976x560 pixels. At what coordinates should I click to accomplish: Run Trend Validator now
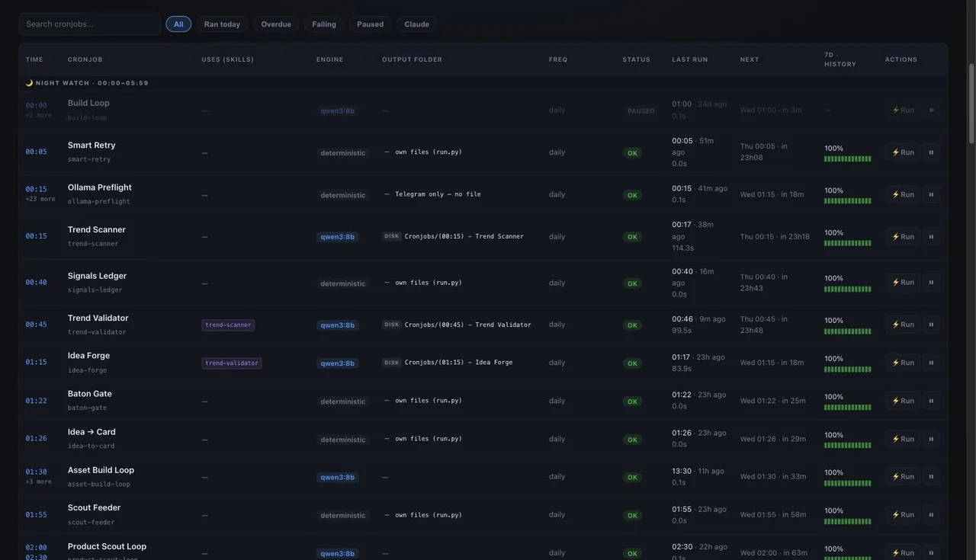[x=903, y=325]
